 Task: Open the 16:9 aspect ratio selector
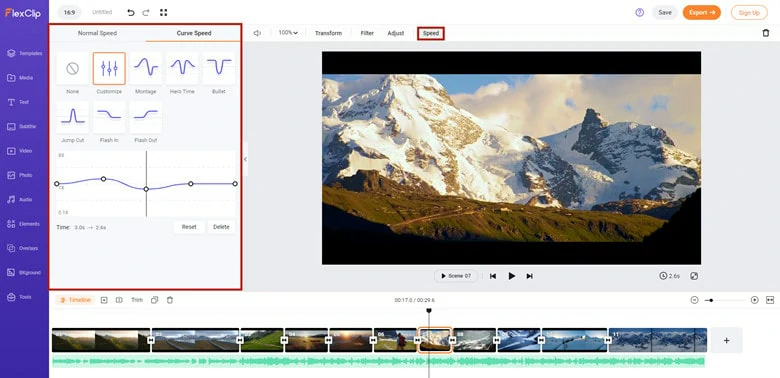click(x=70, y=12)
